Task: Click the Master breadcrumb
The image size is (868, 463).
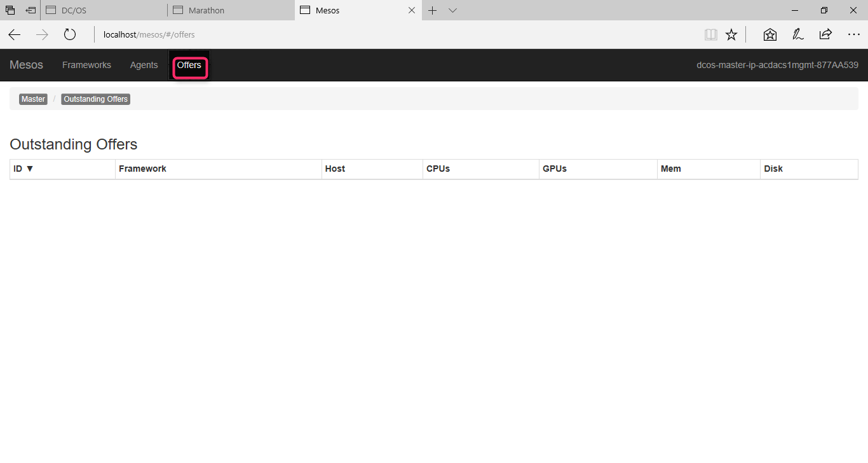Action: 33,99
